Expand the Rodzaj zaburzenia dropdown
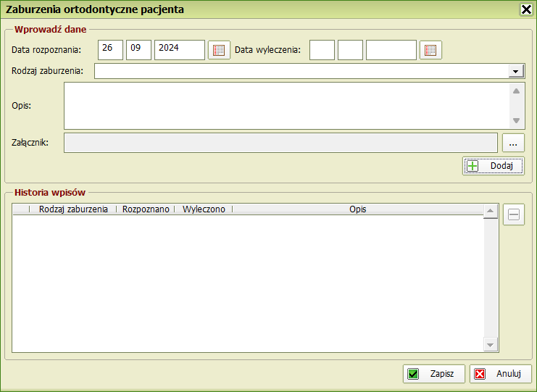Image resolution: width=537 pixels, height=392 pixels. point(516,71)
